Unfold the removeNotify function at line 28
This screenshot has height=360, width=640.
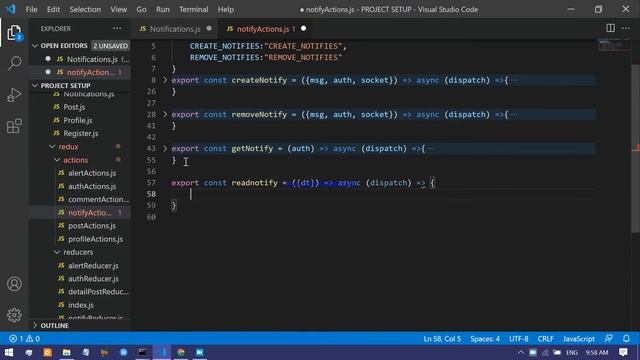coord(165,114)
